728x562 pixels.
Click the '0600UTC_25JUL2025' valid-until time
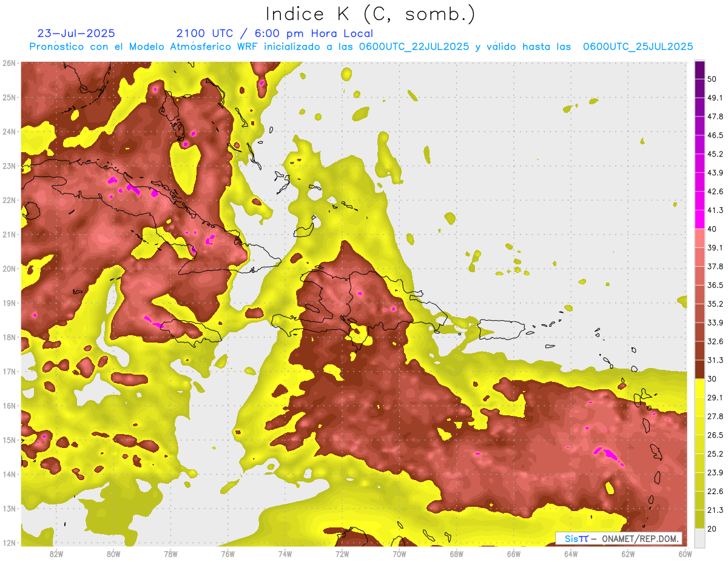point(638,47)
